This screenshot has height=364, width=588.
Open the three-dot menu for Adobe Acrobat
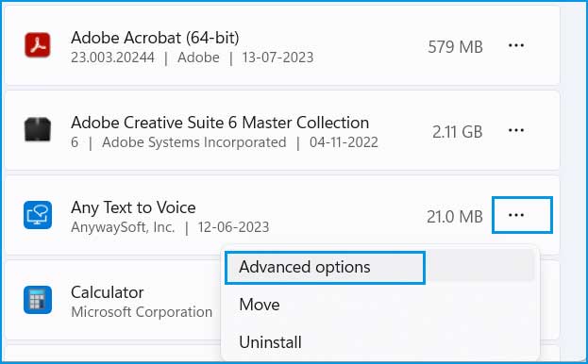pos(516,45)
